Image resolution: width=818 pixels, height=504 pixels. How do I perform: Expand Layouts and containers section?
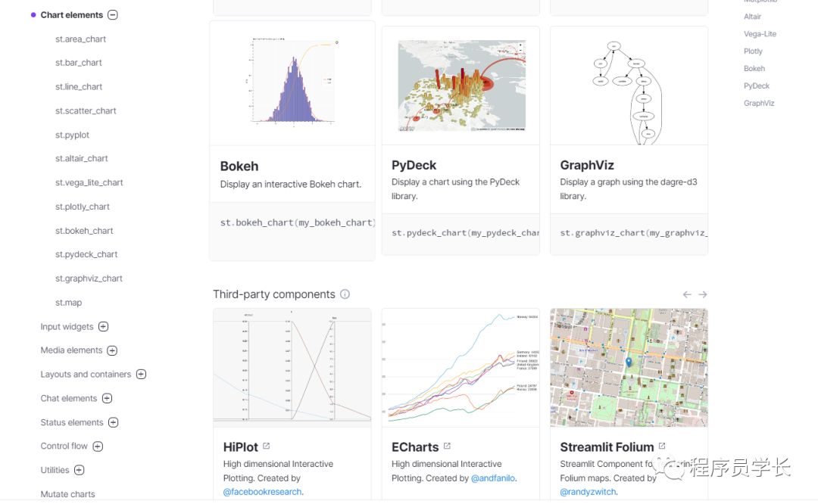pyautogui.click(x=141, y=375)
